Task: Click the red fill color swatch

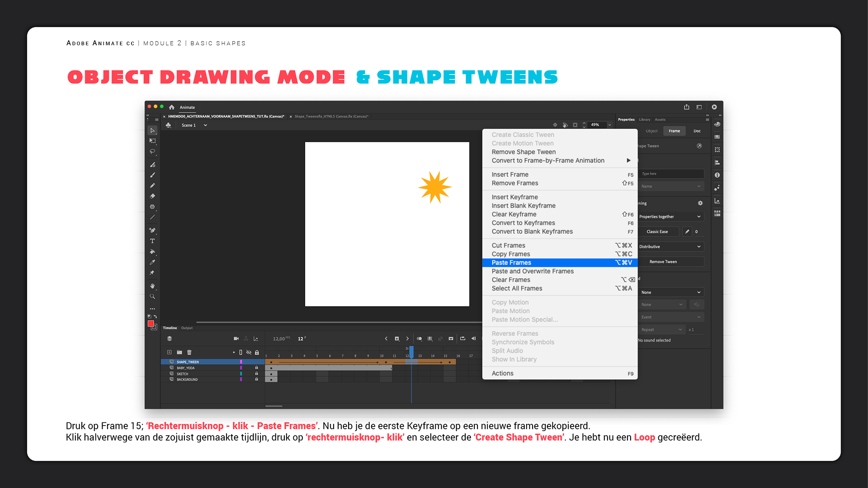Action: [151, 324]
